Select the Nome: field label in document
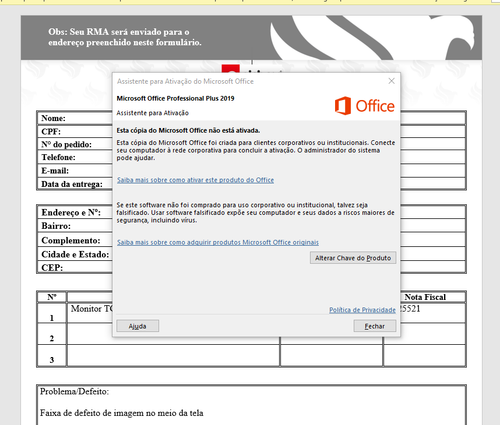 coord(53,118)
